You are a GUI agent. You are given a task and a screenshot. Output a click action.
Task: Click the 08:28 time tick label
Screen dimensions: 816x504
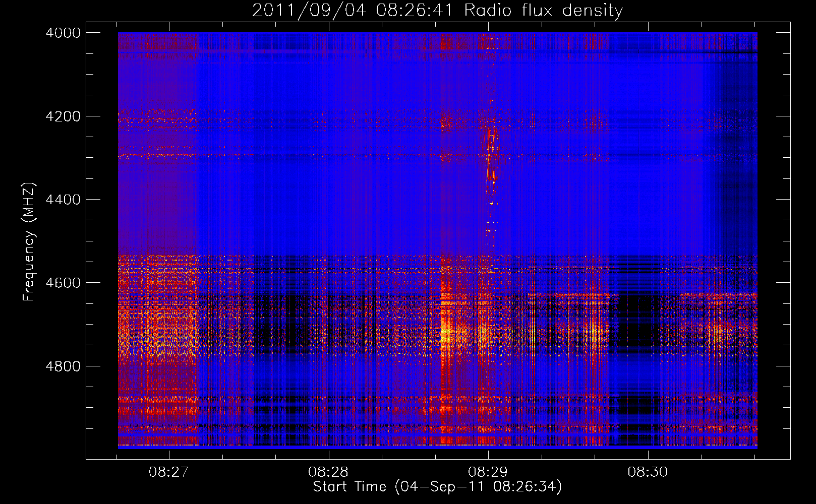328,472
